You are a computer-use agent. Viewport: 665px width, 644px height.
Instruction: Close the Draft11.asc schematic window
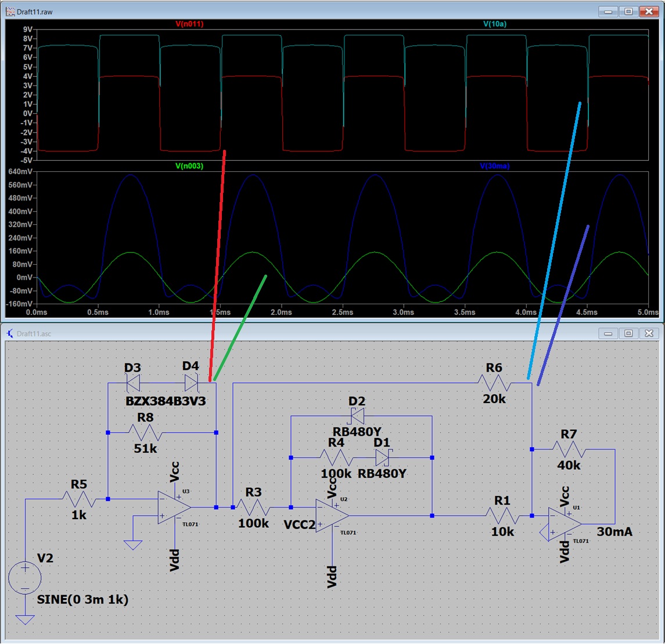tap(648, 333)
